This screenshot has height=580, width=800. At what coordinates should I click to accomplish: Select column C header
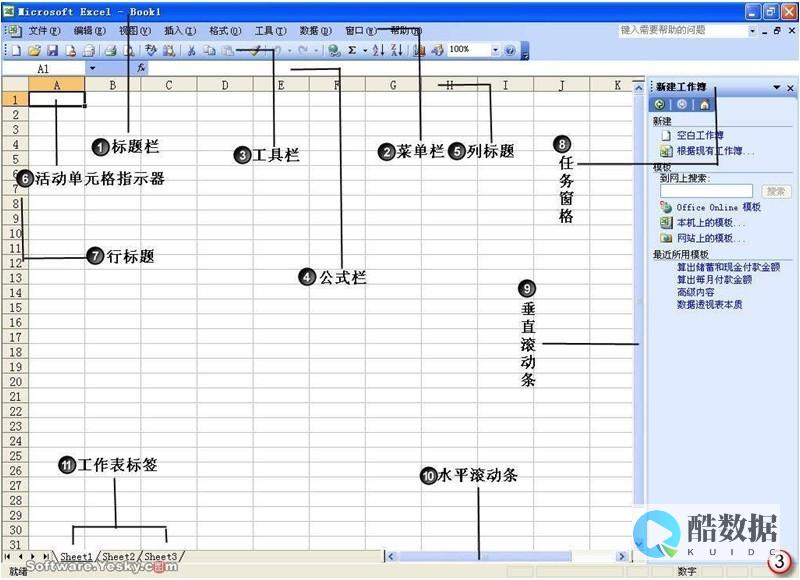click(x=169, y=85)
